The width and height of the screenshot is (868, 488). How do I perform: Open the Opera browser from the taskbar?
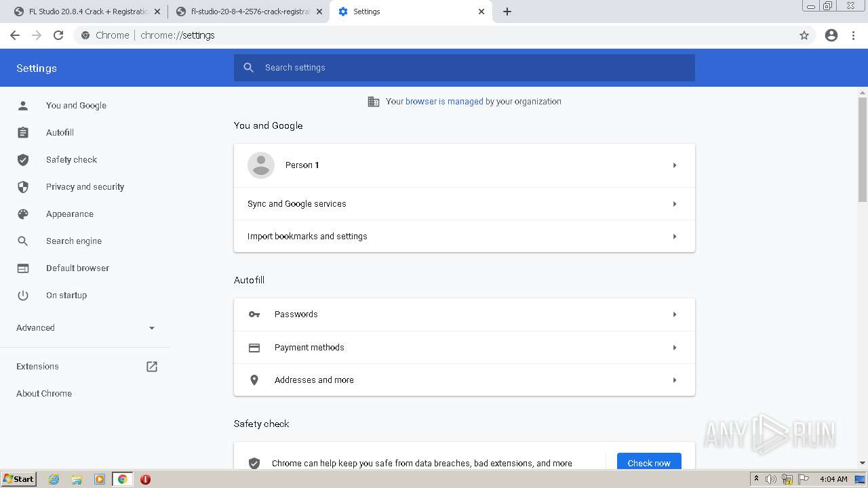(145, 479)
